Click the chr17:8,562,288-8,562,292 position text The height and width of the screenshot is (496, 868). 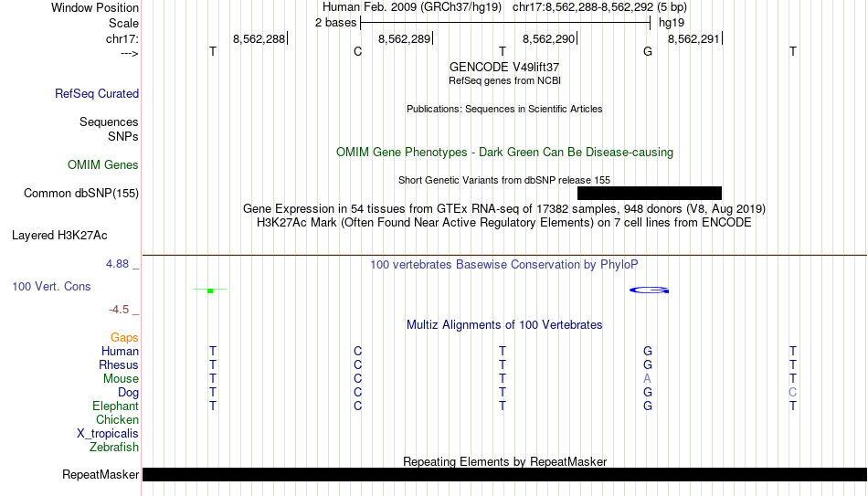[x=599, y=7]
